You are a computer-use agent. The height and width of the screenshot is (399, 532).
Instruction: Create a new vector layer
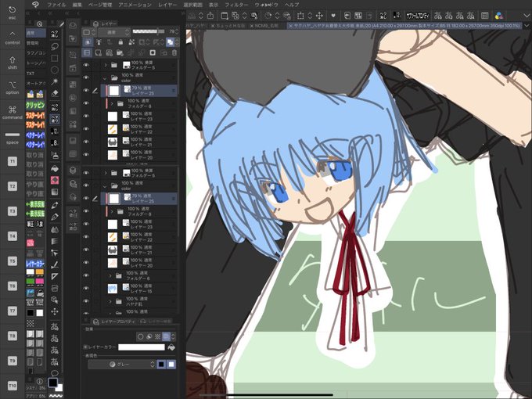tap(110, 52)
